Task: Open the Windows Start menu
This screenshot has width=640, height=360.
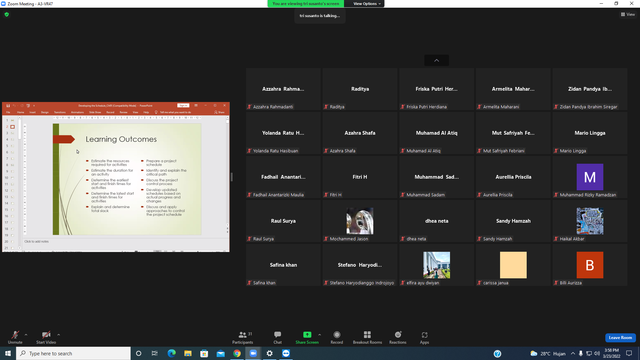Action: pyautogui.click(x=8, y=353)
